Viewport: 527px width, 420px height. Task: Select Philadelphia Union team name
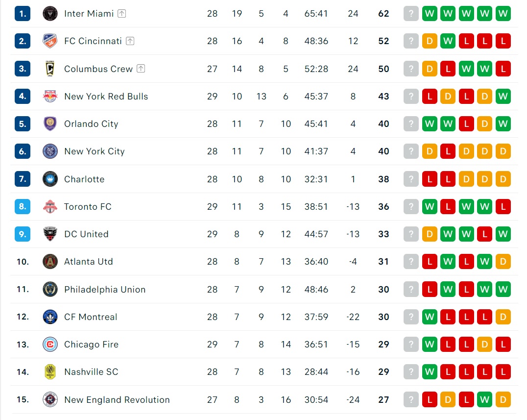coord(105,289)
